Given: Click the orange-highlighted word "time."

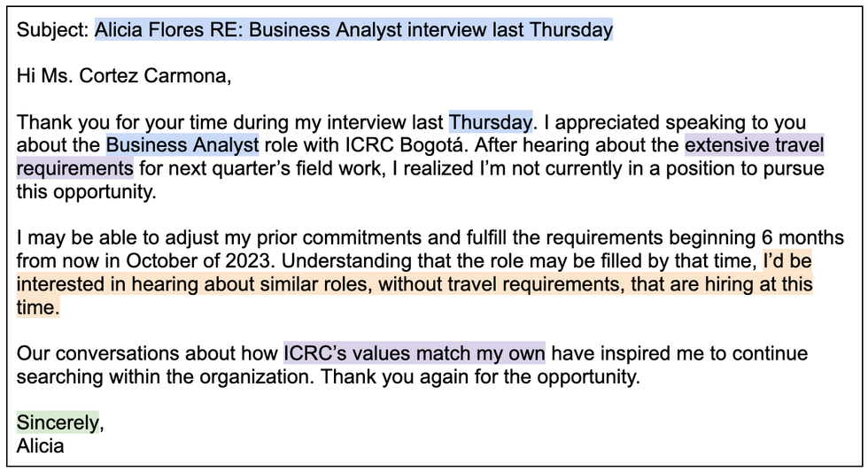Looking at the screenshot, I should point(38,307).
